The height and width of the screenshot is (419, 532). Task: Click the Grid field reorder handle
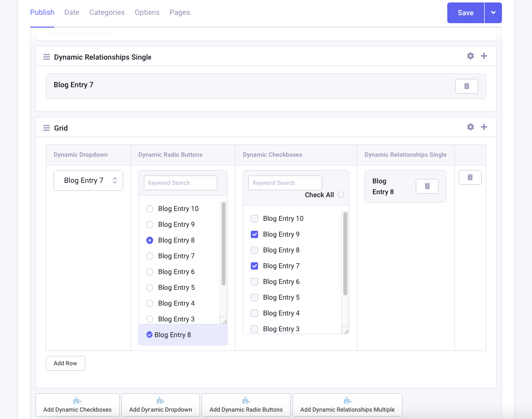click(46, 128)
